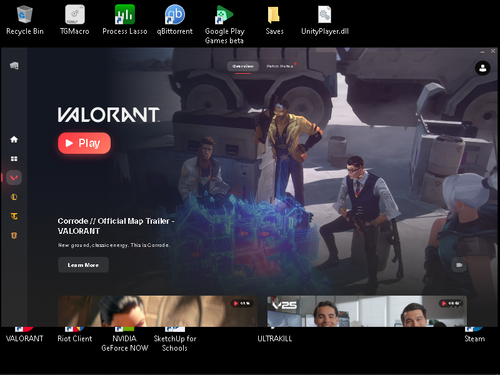Minimize the Riot Client window
Viewport: 500px width, 375px height.
point(482,52)
